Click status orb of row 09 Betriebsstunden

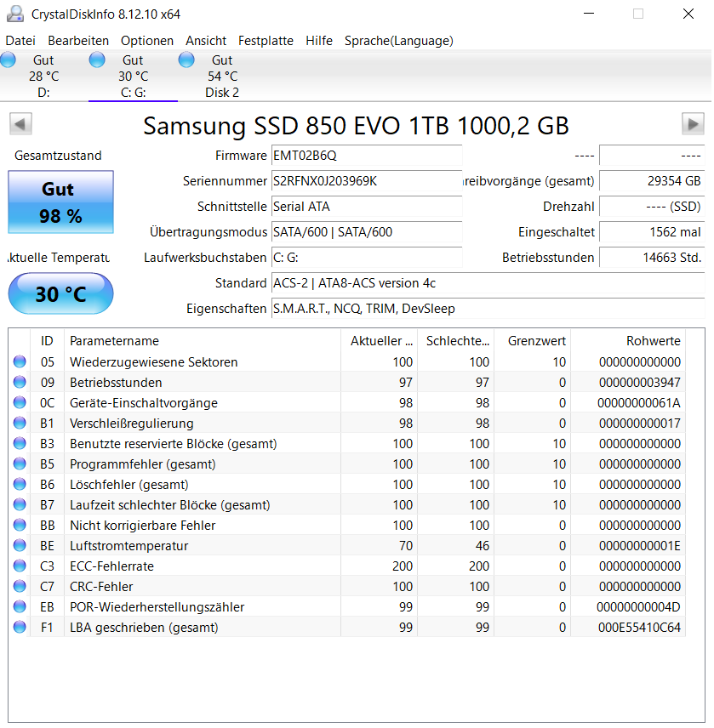[x=20, y=382]
